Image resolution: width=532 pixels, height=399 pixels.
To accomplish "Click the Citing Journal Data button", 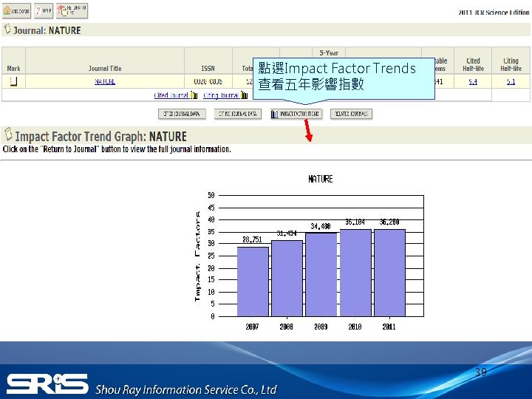I will (x=237, y=114).
